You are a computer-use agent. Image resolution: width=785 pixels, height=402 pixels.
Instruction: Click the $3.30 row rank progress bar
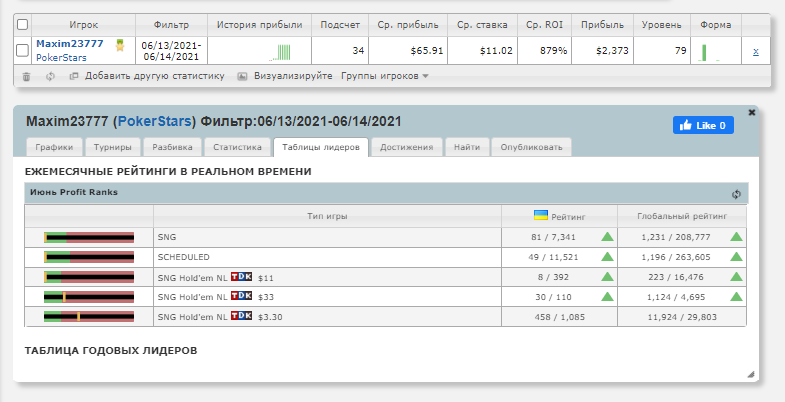click(x=89, y=316)
